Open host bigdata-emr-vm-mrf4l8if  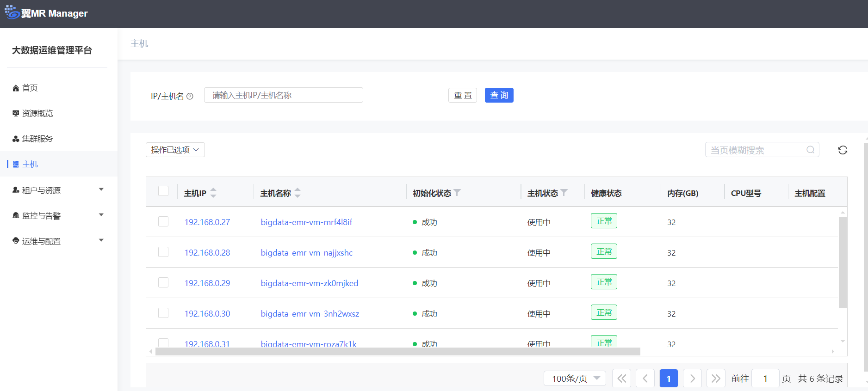pos(306,222)
